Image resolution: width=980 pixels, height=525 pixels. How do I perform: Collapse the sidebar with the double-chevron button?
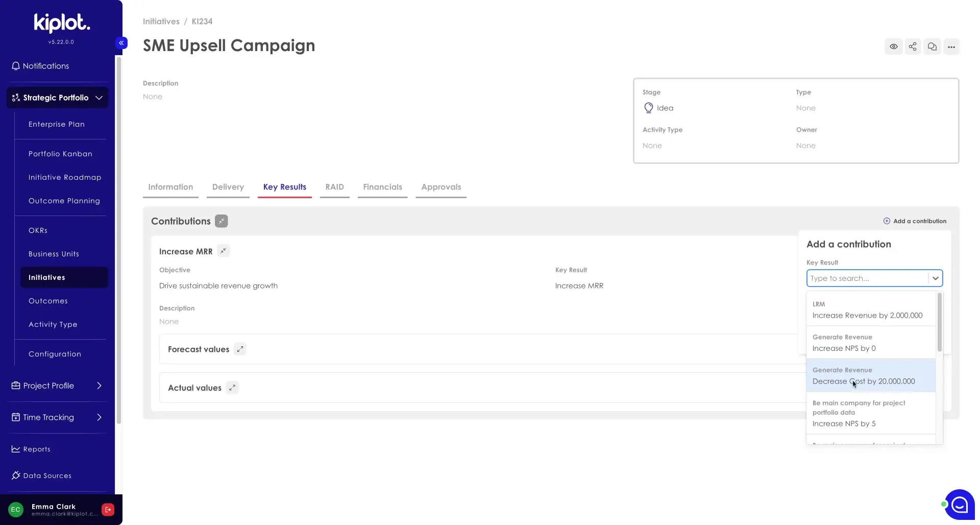[121, 43]
